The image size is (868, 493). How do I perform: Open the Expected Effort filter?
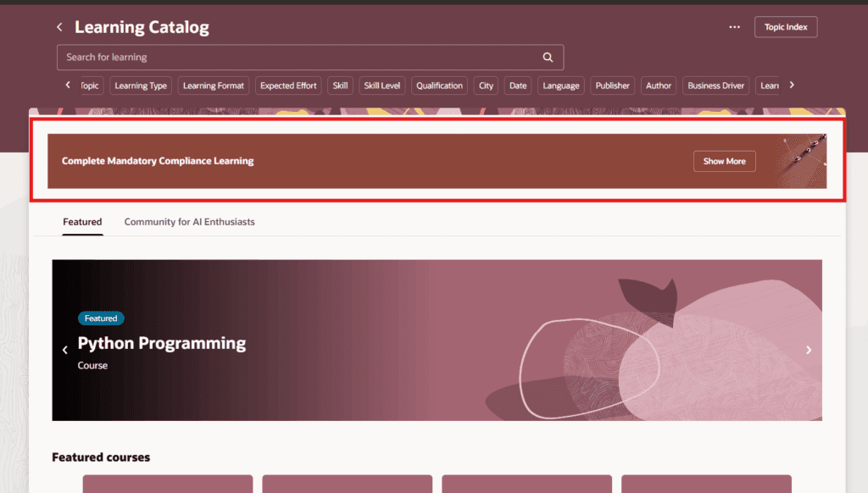coord(288,86)
